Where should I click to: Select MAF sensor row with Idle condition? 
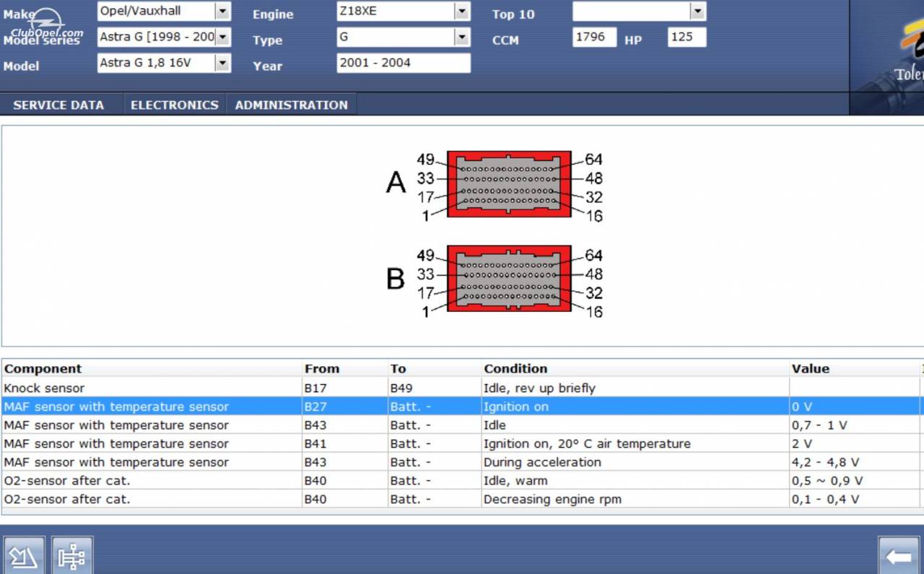point(461,425)
